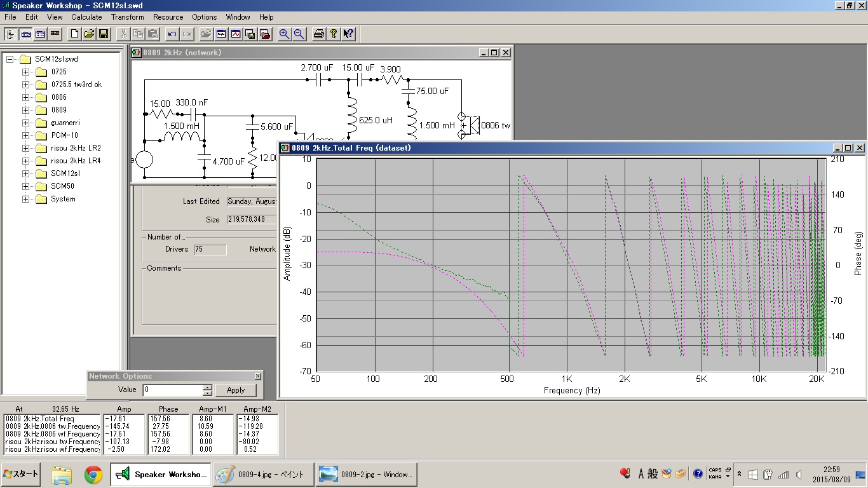
Task: Collapse the SCM12sl.swd root node
Action: (x=10, y=59)
